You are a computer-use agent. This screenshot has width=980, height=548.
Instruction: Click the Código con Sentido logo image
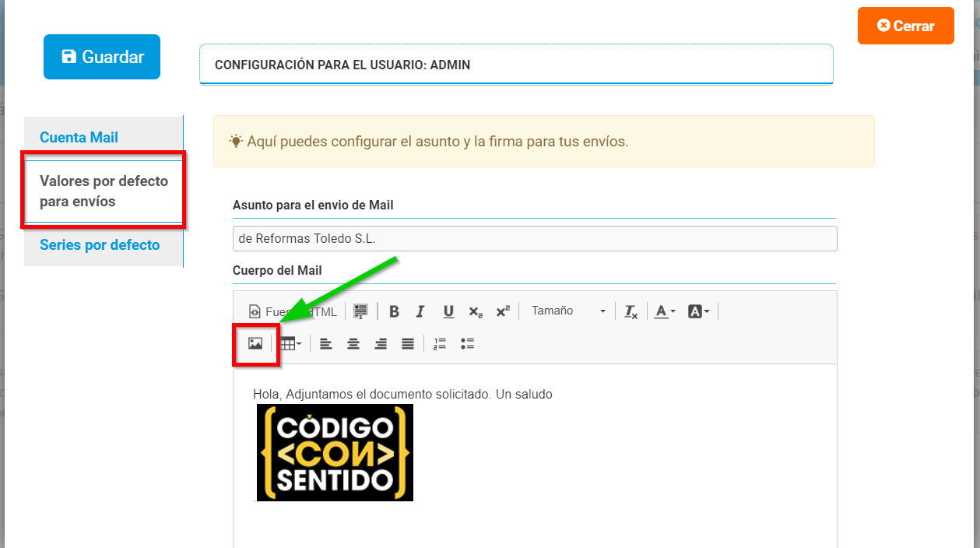(x=335, y=452)
